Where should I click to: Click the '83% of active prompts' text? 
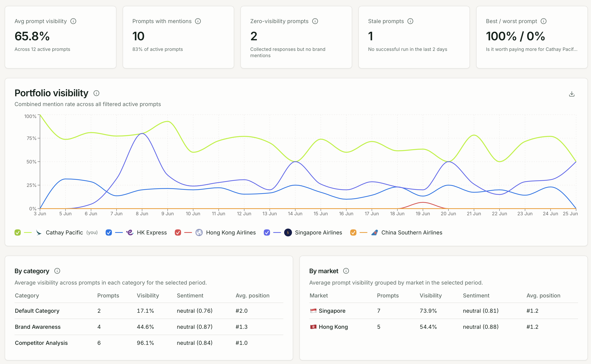click(x=158, y=49)
